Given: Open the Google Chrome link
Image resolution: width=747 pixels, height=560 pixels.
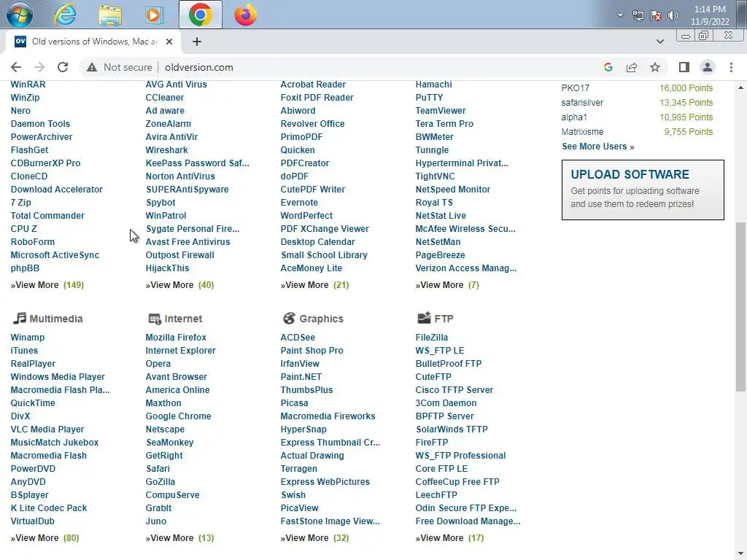Looking at the screenshot, I should (x=178, y=416).
